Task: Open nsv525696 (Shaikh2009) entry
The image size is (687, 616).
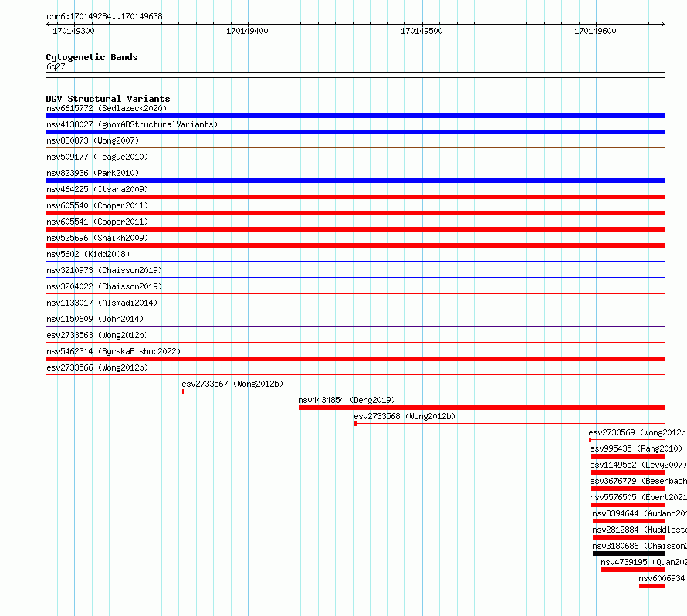Action: point(97,238)
